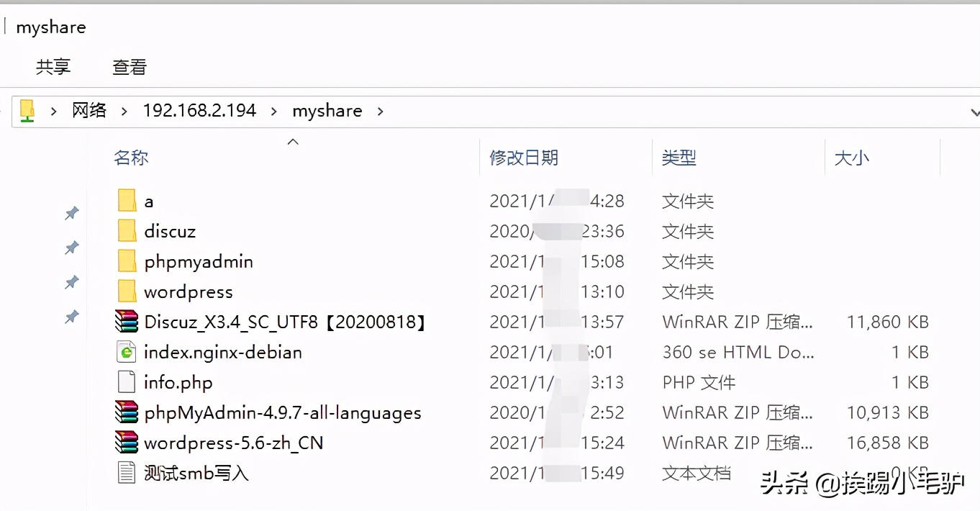Select the phpMyAdmin-4.9.7 ZIP archive icon
This screenshot has height=511, width=980.
pyautogui.click(x=127, y=412)
